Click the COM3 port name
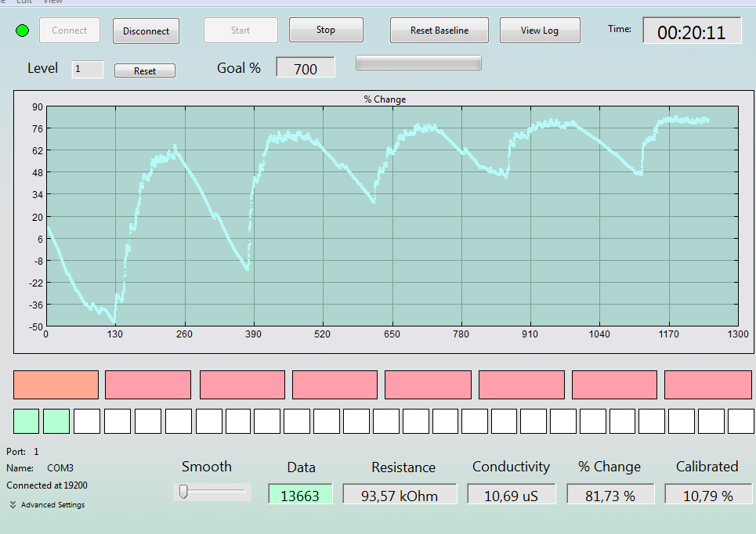The height and width of the screenshot is (534, 756). pos(60,468)
